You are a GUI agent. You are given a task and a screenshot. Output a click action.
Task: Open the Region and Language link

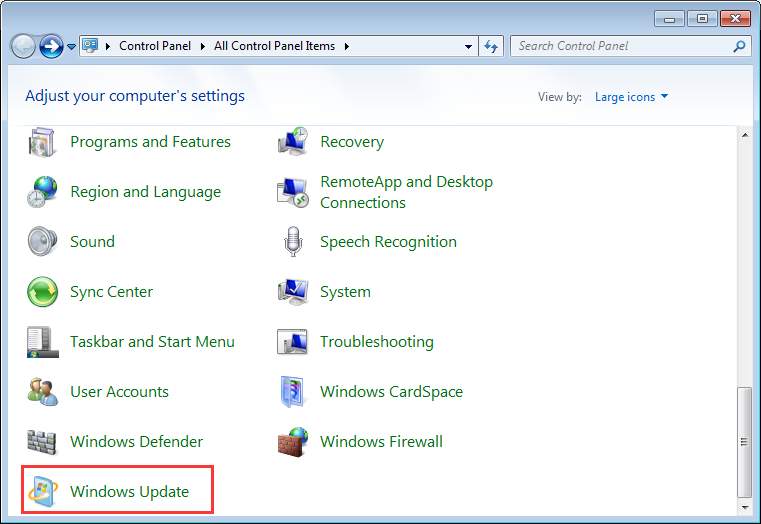tap(146, 192)
